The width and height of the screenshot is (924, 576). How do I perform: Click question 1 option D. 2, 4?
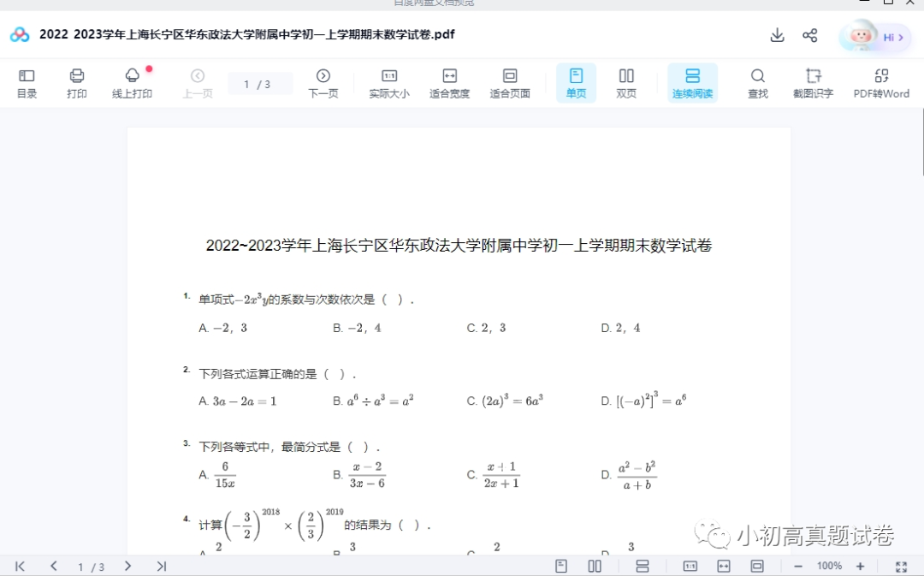620,328
